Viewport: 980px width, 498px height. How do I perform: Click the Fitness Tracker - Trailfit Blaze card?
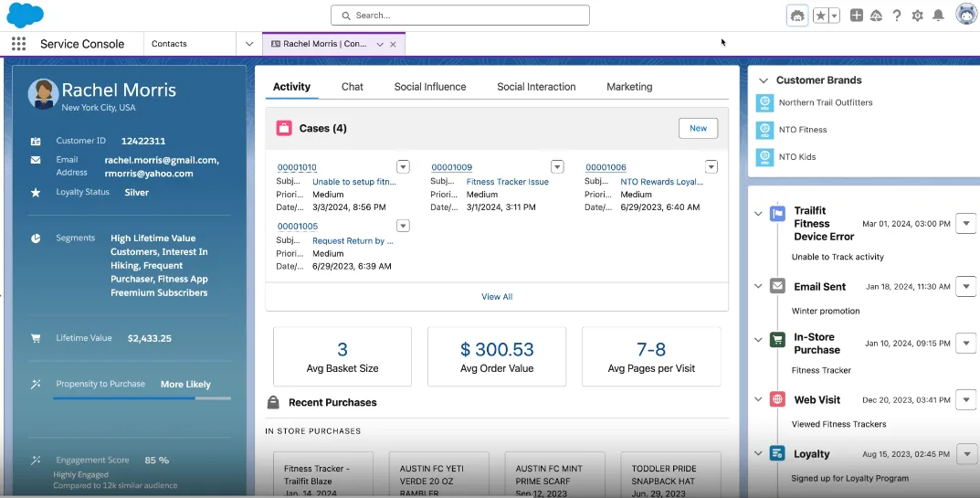tap(323, 475)
